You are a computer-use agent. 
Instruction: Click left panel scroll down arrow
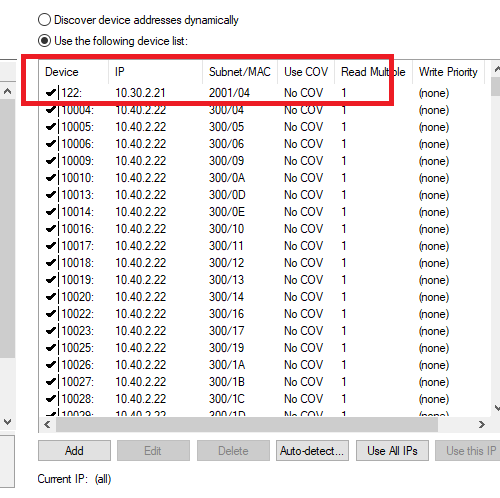8,422
